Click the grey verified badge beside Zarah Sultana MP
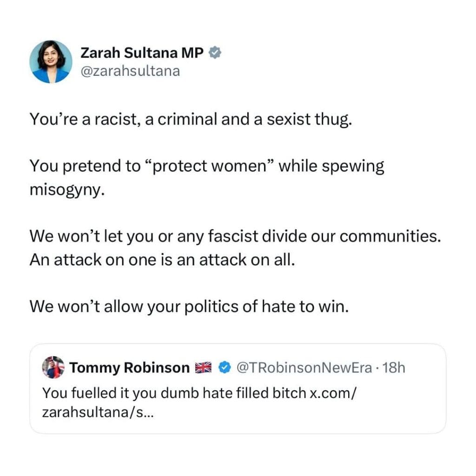Viewport: 476px width, 476px height. tap(214, 53)
